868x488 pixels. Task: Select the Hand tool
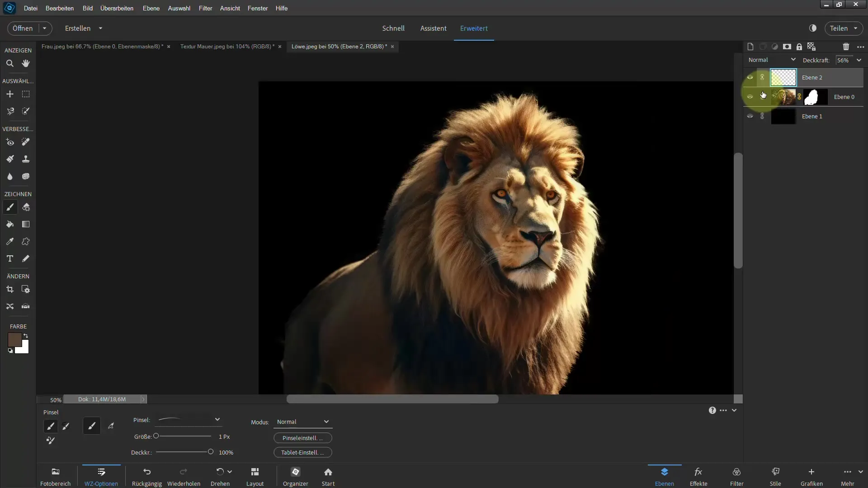point(26,64)
